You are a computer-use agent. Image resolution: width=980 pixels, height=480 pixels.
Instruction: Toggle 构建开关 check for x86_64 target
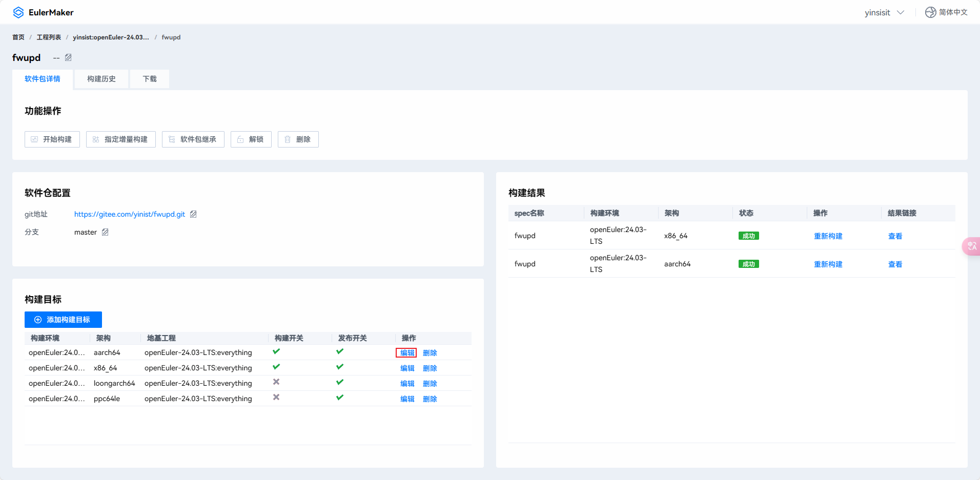276,367
